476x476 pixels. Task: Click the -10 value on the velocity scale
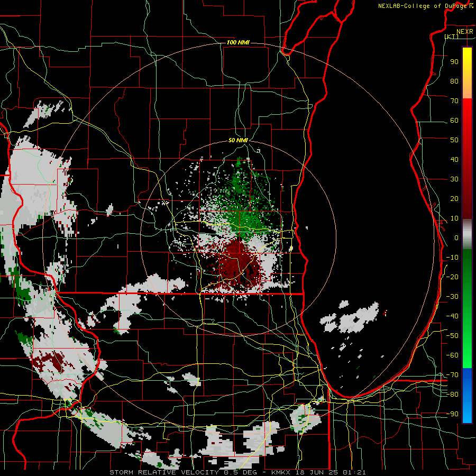452,258
